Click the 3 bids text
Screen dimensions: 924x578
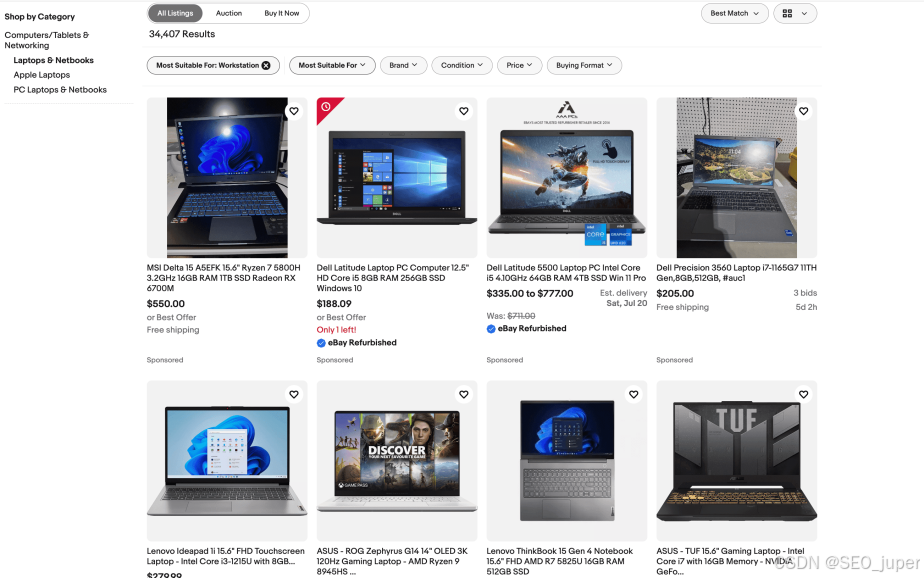click(x=805, y=293)
